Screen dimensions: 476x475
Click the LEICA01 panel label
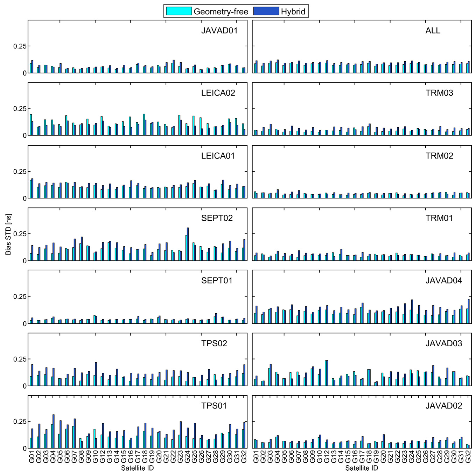click(x=218, y=156)
